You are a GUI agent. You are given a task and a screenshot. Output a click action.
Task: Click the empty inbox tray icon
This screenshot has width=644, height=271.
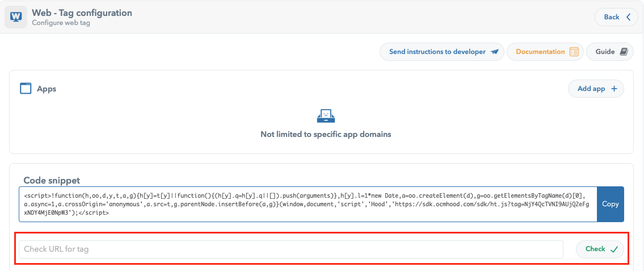coord(326,116)
